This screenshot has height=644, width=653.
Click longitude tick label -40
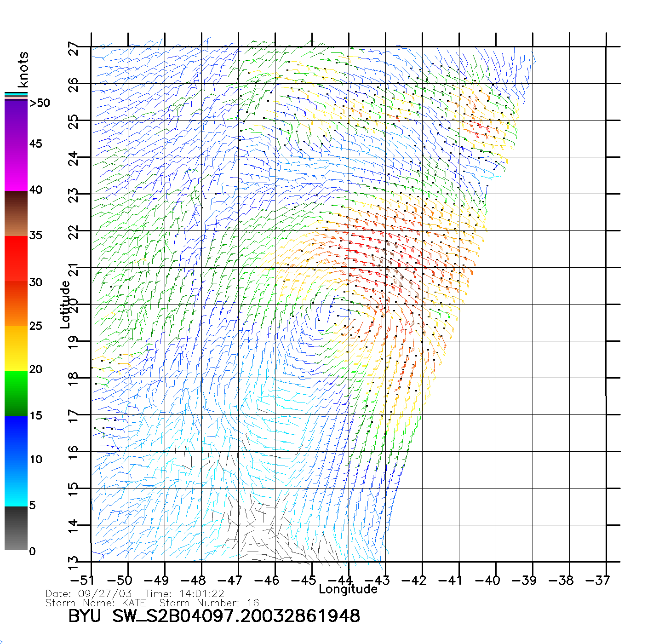[x=487, y=581]
